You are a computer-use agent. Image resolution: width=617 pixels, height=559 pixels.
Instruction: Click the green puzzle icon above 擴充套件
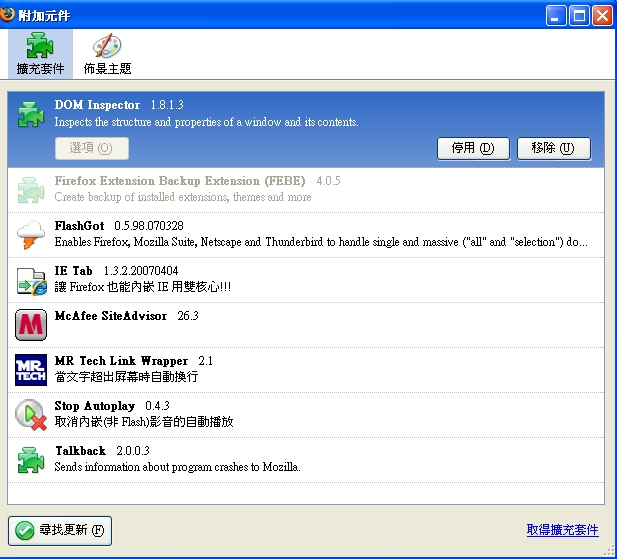pos(40,46)
